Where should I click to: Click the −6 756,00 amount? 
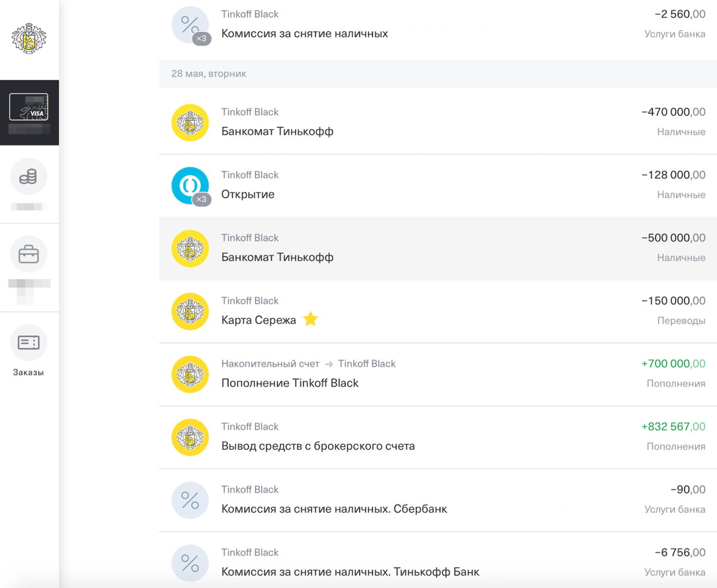680,553
